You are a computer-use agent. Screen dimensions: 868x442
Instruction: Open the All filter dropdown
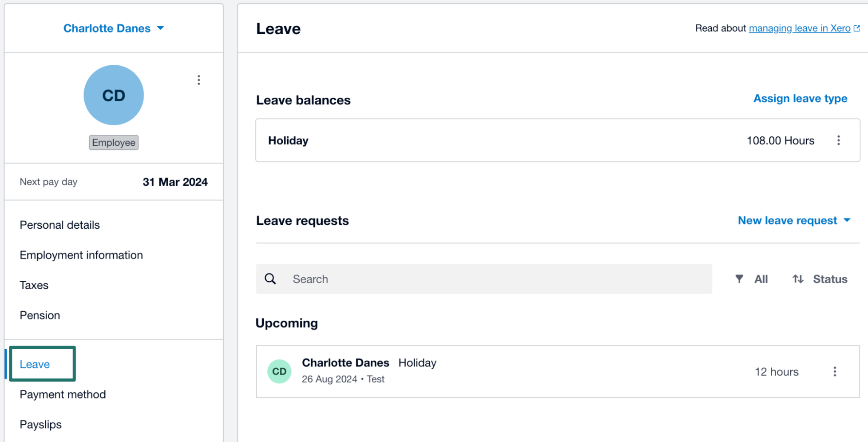tap(752, 279)
